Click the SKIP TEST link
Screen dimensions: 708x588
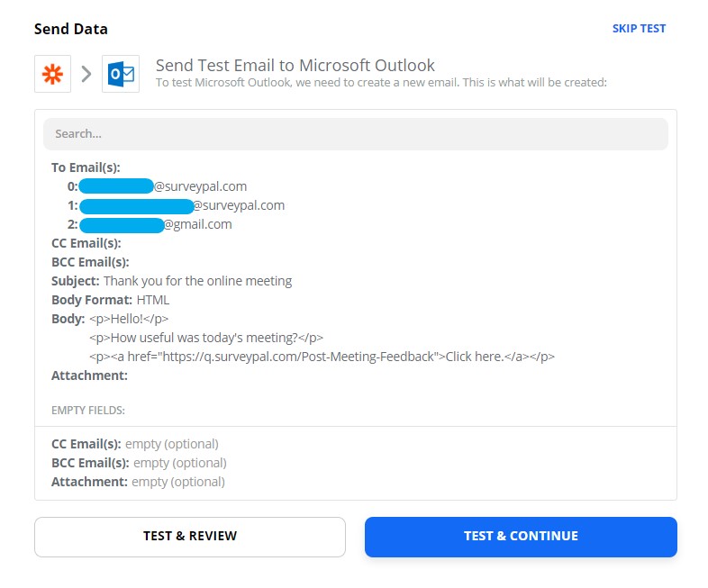pyautogui.click(x=639, y=29)
